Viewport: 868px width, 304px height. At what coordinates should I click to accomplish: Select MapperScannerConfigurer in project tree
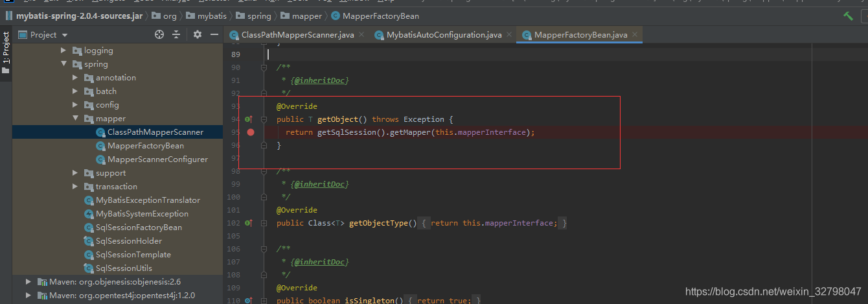pyautogui.click(x=157, y=159)
